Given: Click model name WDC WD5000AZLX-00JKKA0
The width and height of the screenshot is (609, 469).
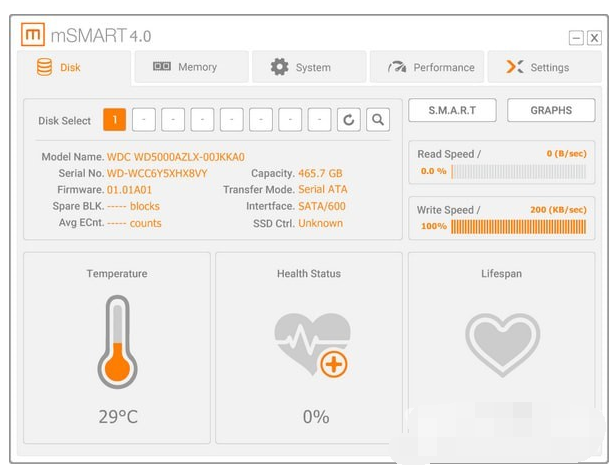Looking at the screenshot, I should click(x=176, y=157).
